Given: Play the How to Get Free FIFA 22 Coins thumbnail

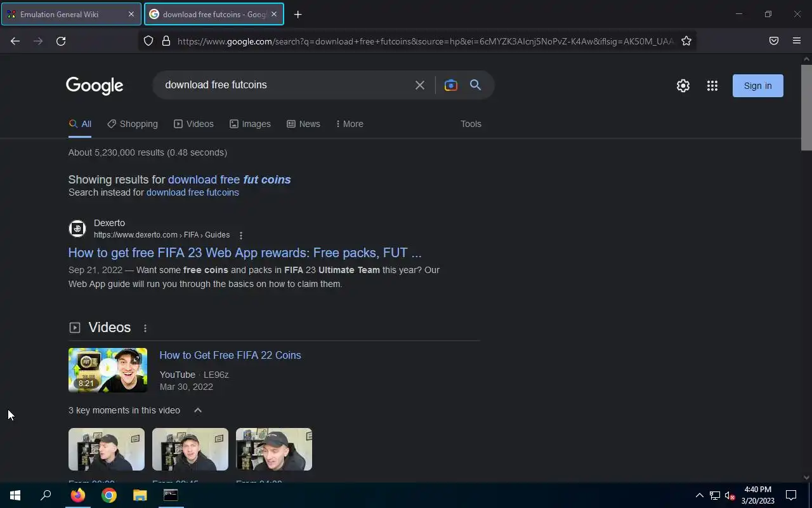Looking at the screenshot, I should point(108,370).
